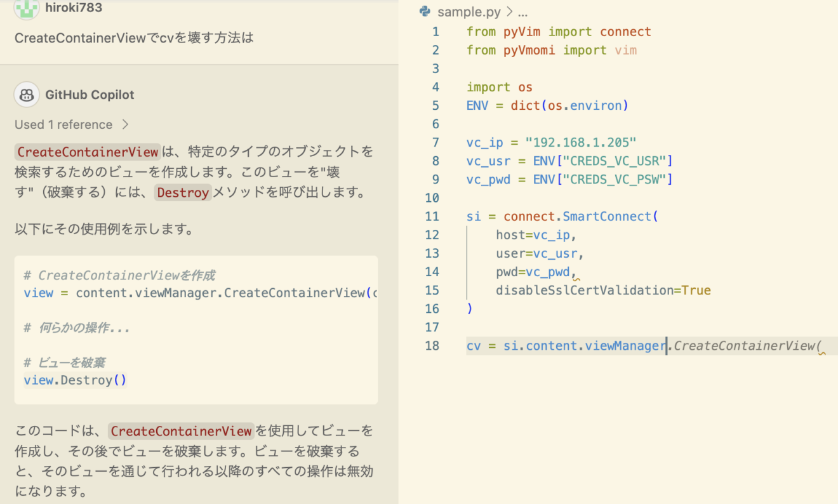Click the GitHub Copilot robot icon
Image resolution: width=838 pixels, height=504 pixels.
point(26,94)
